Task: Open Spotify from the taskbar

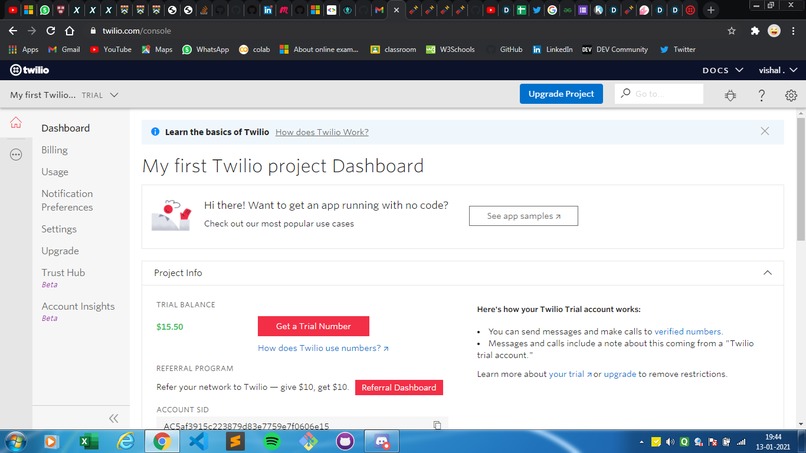Action: click(271, 441)
